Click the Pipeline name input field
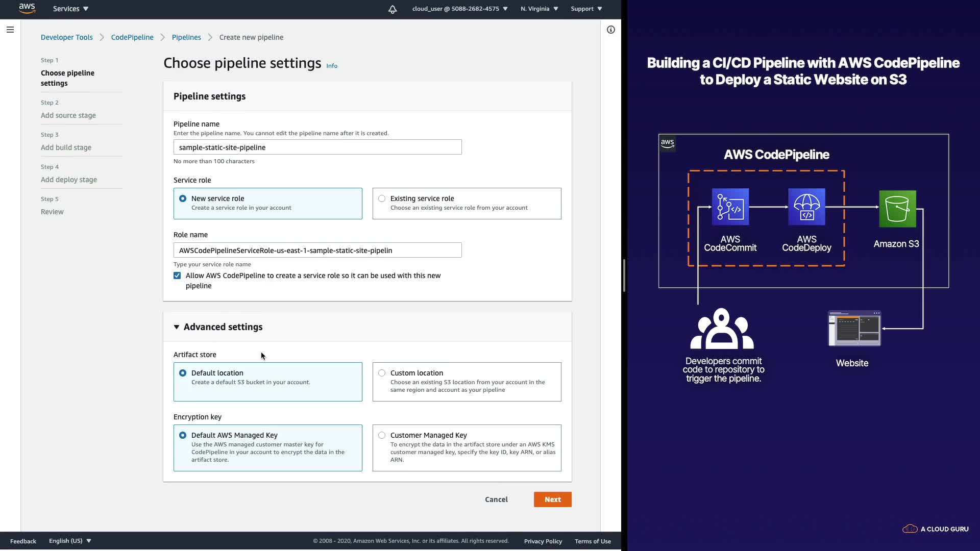Screen dimensions: 980x551 [x=317, y=147]
